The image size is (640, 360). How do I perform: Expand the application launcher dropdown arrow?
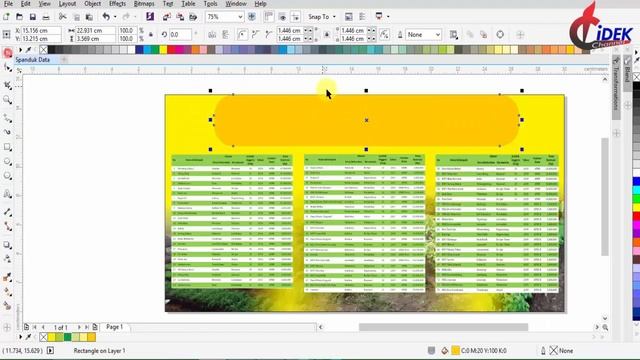click(388, 17)
